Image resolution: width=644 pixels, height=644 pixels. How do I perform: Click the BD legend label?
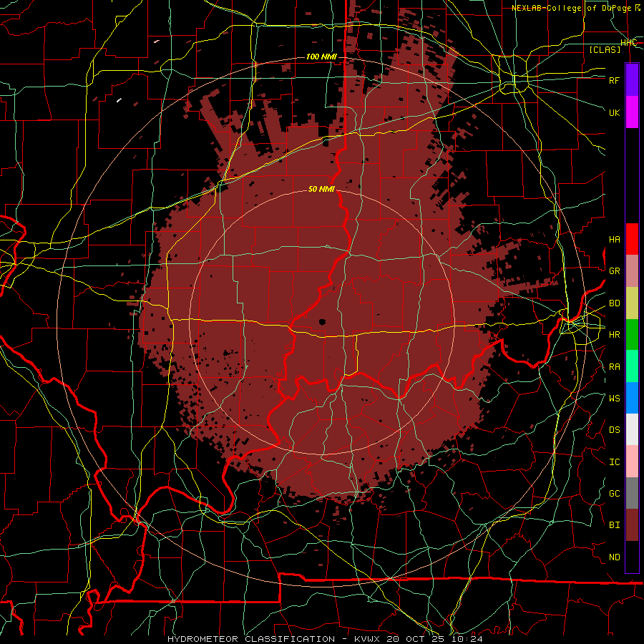[615, 303]
